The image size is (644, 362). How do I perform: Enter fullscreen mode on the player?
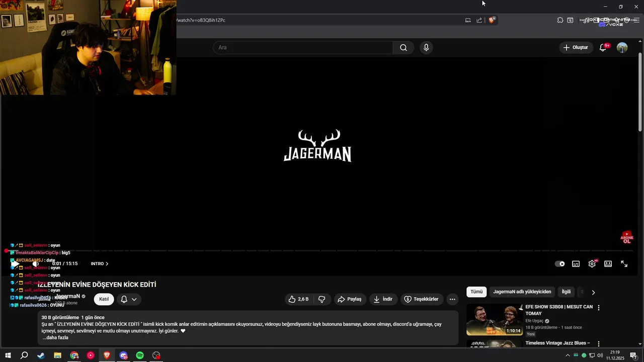[x=624, y=263]
